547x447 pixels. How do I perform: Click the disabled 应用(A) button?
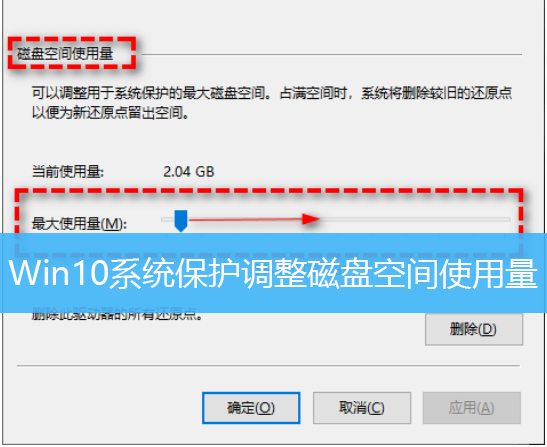[472, 408]
